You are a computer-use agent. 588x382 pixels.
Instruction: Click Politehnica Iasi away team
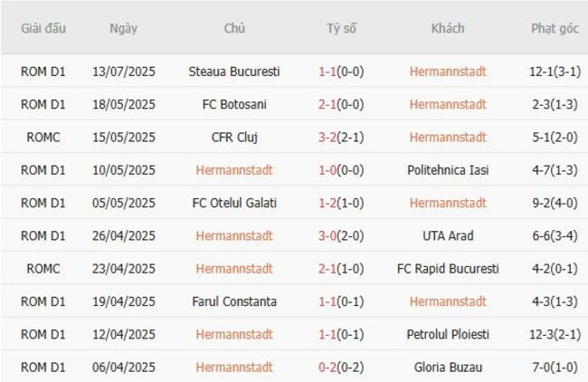tap(448, 170)
